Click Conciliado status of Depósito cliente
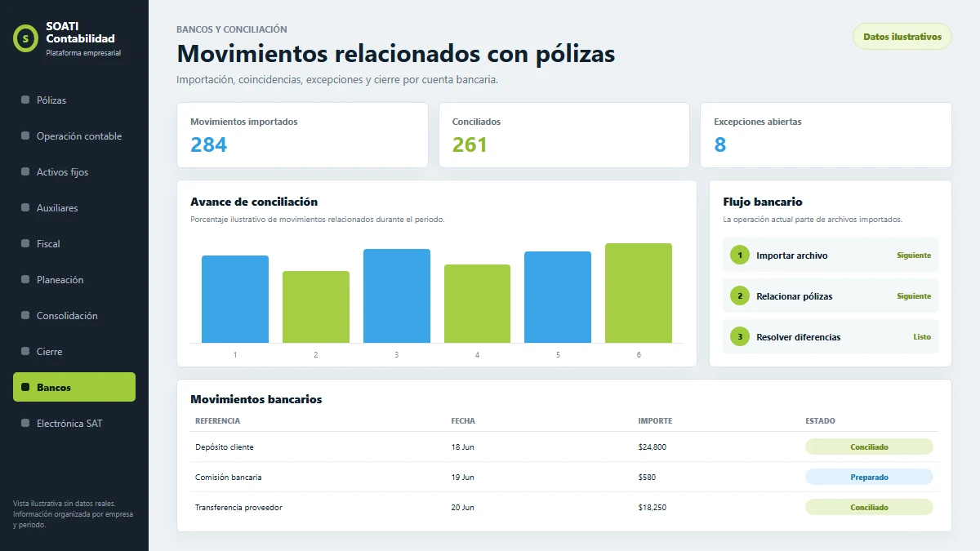The height and width of the screenshot is (551, 980). (869, 447)
